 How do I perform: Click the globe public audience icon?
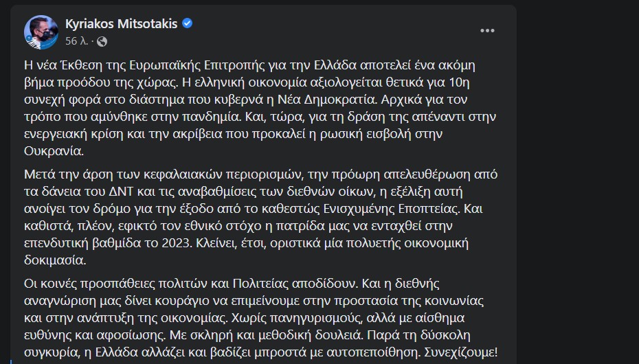[x=102, y=41]
